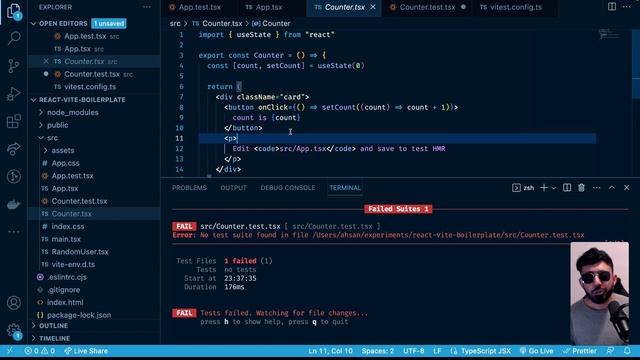Expand the Timeline section
This screenshot has width=640, height=360.
[54, 338]
